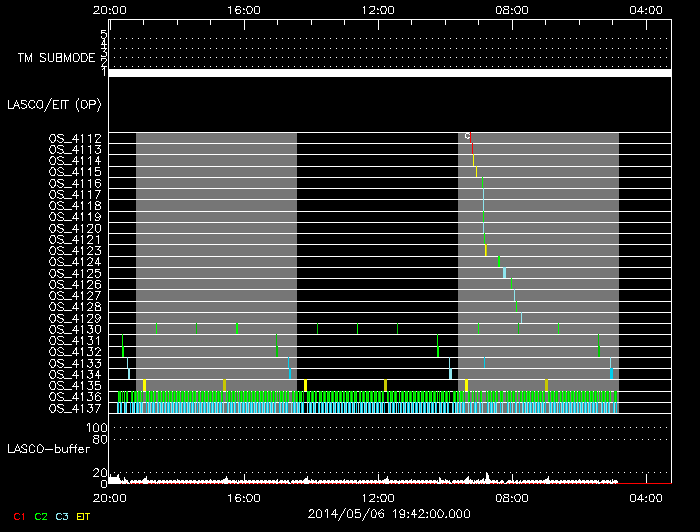
Task: Click the OS_4130 row label
Action: (x=75, y=330)
